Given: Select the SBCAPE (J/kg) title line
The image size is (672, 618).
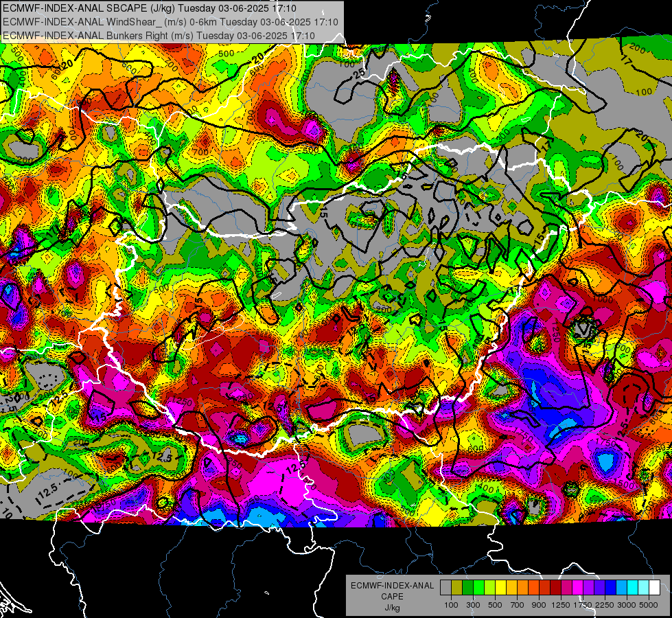Looking at the screenshot, I should point(149,8).
